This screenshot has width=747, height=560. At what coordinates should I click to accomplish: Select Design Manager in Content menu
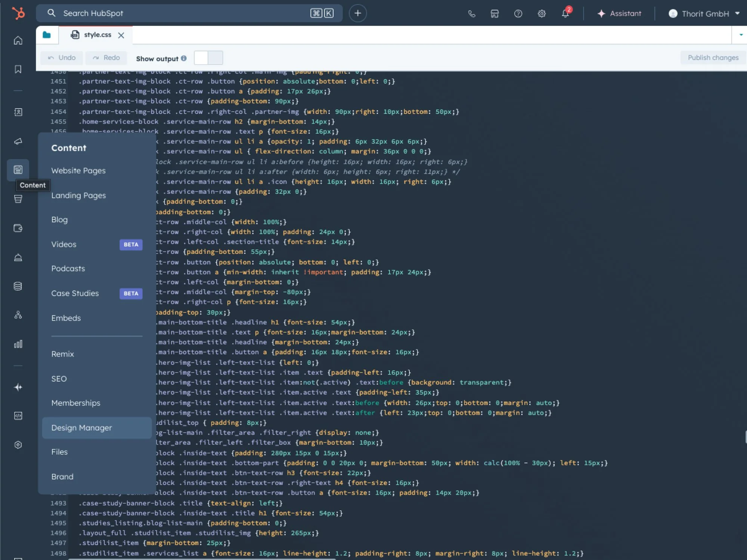pos(81,428)
